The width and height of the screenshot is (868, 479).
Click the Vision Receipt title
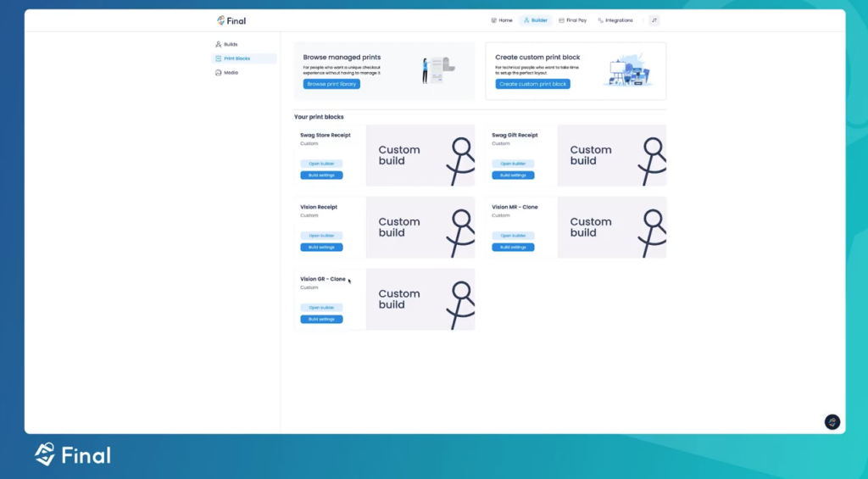pyautogui.click(x=319, y=207)
